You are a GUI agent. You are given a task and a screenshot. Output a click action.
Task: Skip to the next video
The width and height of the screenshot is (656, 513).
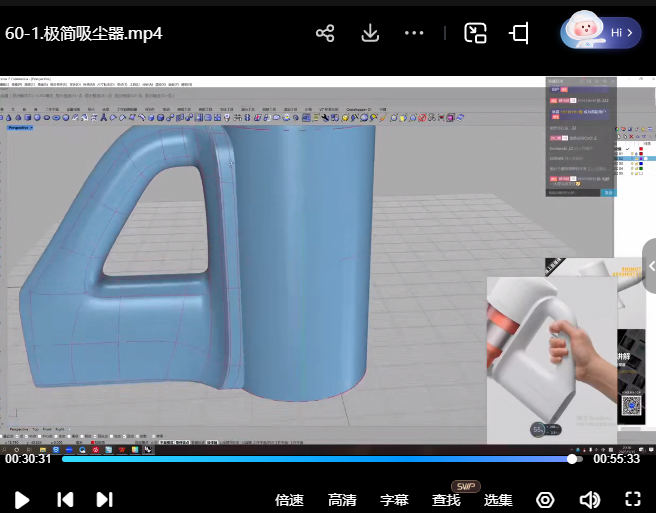pyautogui.click(x=104, y=499)
